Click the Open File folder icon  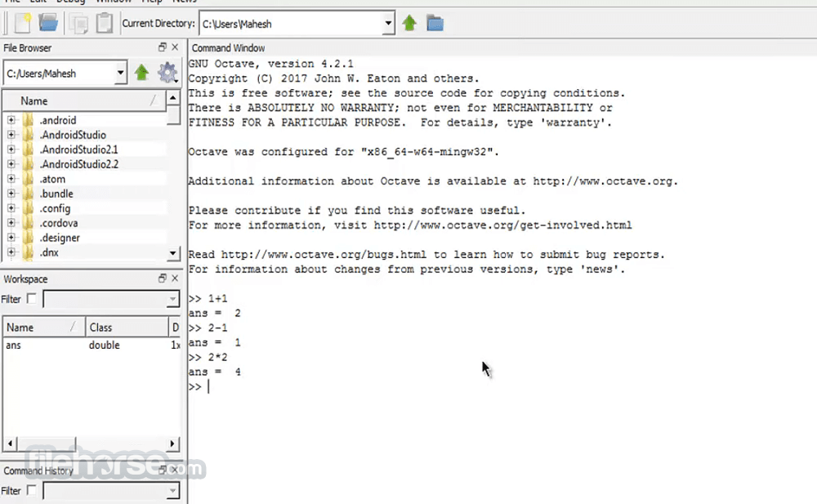click(x=48, y=22)
